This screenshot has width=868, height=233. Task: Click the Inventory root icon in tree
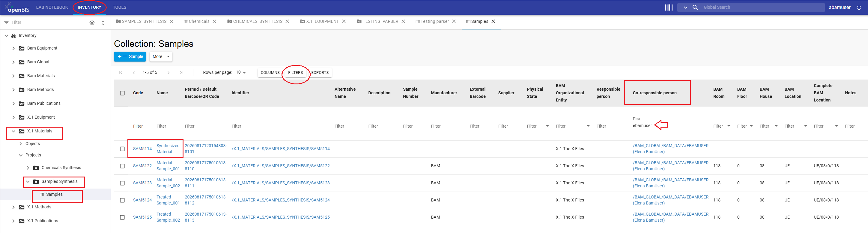14,36
